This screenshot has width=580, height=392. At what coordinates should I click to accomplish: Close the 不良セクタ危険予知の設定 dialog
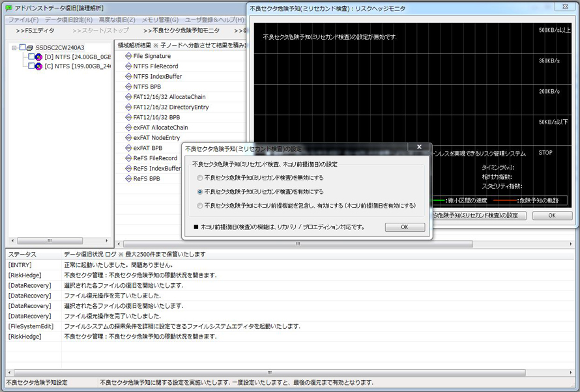(x=419, y=147)
